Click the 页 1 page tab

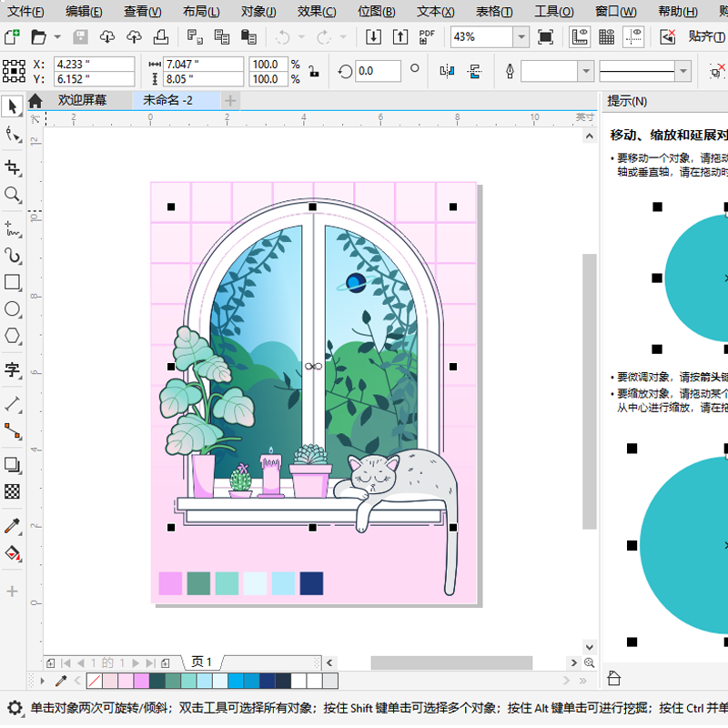tap(202, 663)
